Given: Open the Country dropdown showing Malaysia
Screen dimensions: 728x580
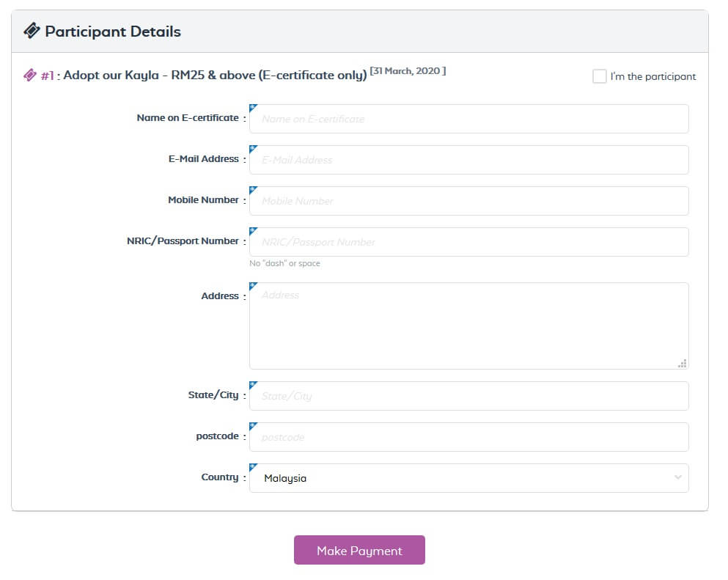Looking at the screenshot, I should pos(469,478).
